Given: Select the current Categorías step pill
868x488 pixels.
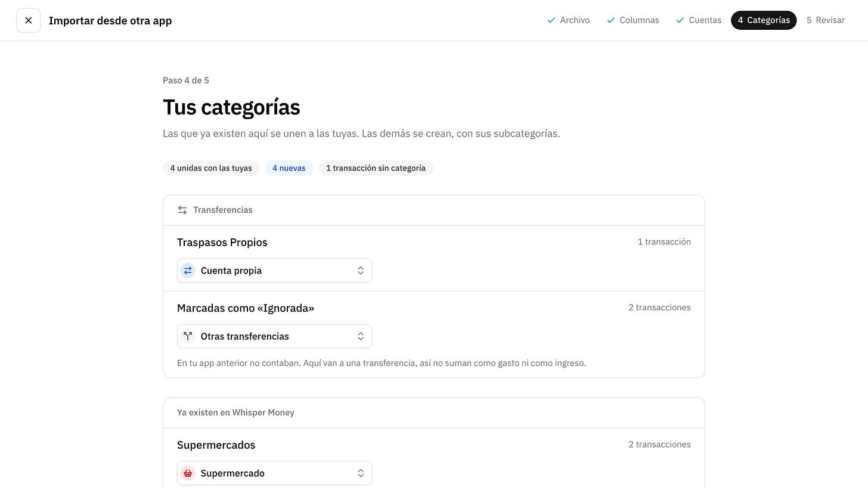Looking at the screenshot, I should [764, 20].
